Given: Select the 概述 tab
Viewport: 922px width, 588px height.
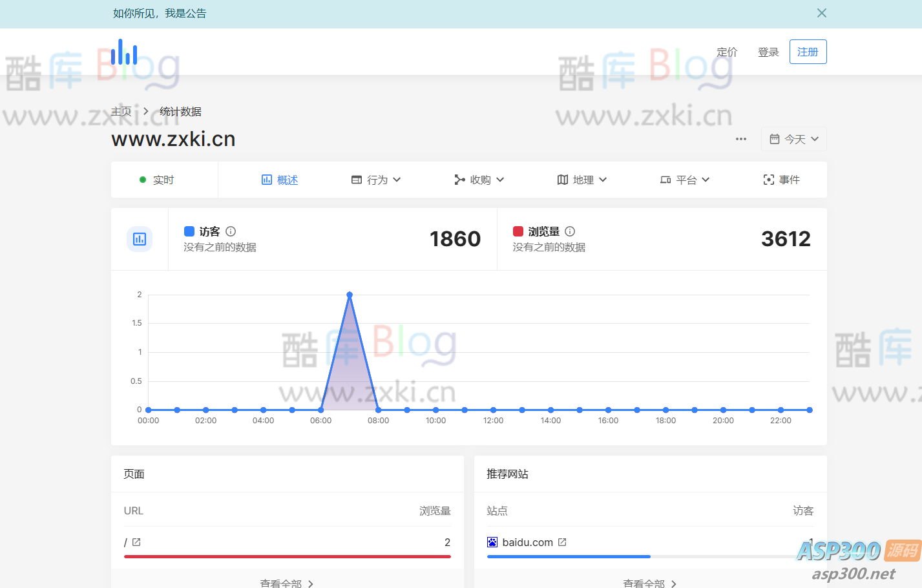Looking at the screenshot, I should 279,180.
